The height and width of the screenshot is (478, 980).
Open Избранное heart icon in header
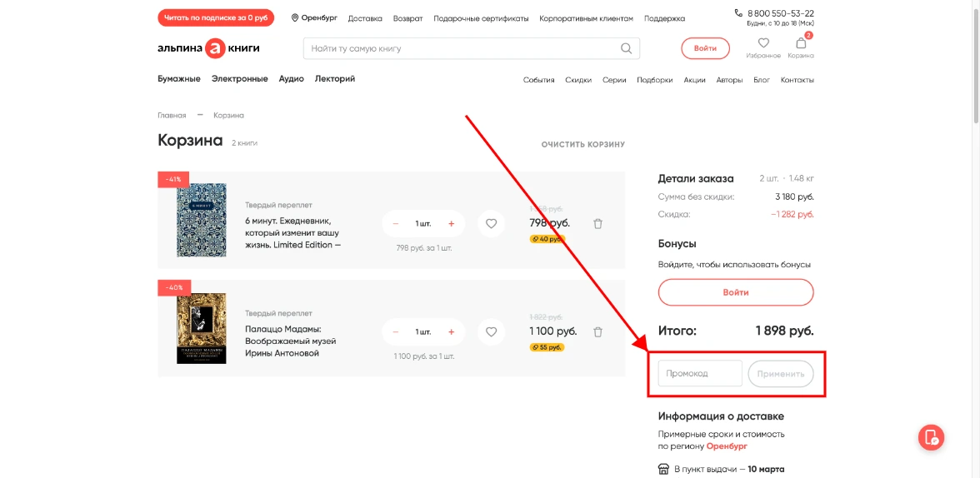point(762,44)
